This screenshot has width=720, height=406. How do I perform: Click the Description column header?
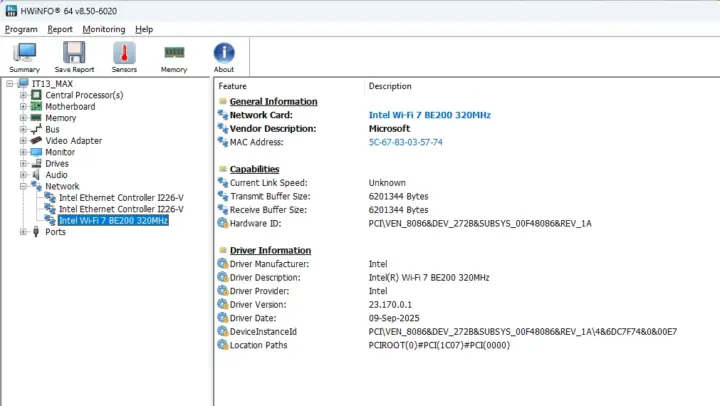click(390, 86)
